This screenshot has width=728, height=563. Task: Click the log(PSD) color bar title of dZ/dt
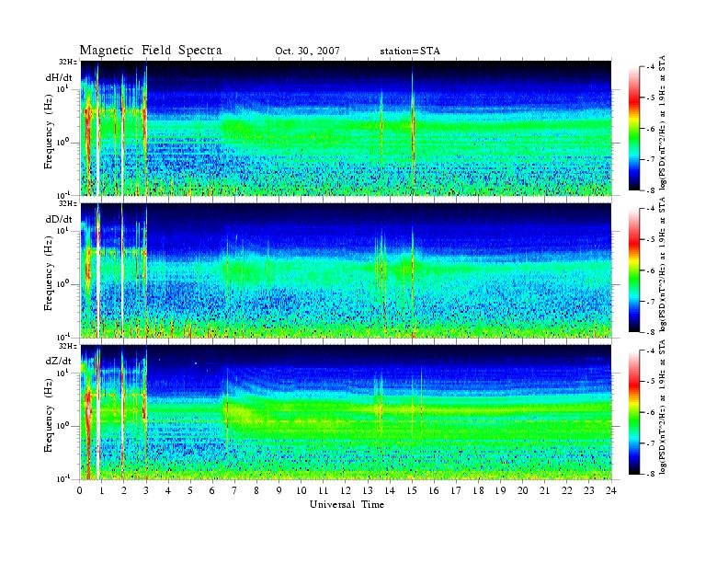click(x=663, y=407)
